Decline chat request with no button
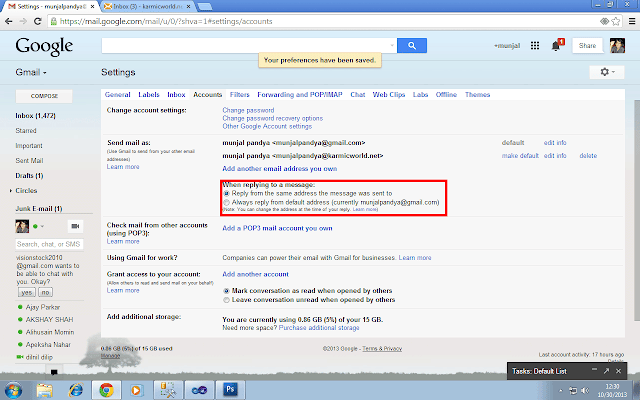Image resolution: width=640 pixels, height=400 pixels. click(45, 292)
